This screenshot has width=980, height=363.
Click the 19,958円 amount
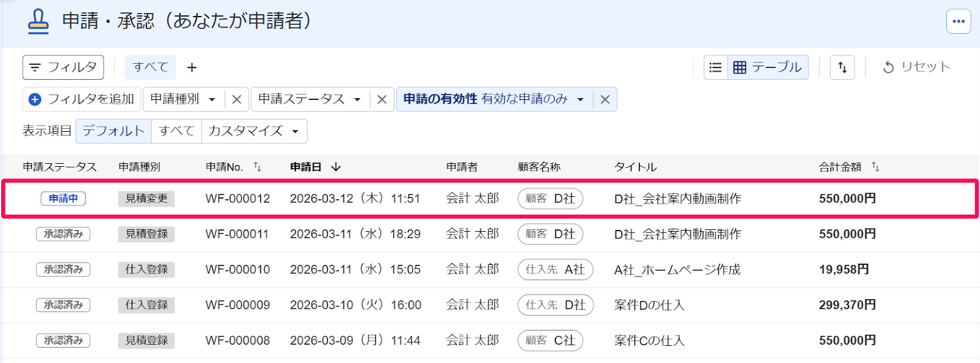coord(844,270)
